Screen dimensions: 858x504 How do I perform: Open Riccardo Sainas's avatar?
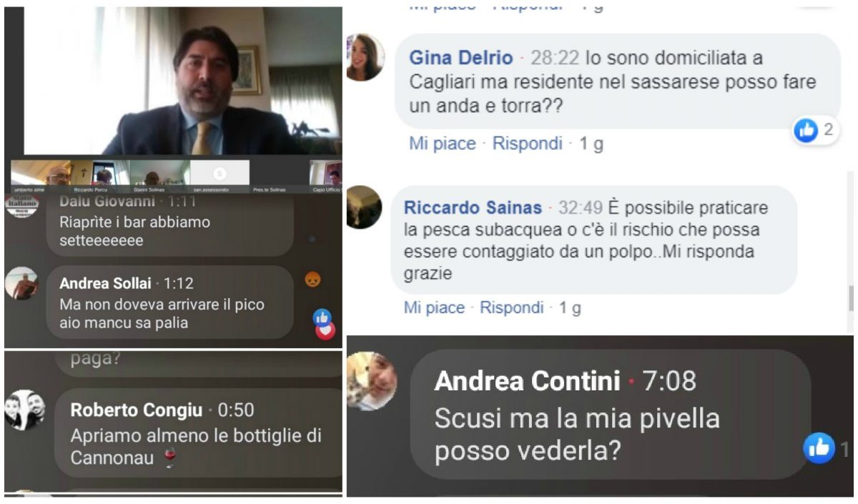[x=363, y=207]
